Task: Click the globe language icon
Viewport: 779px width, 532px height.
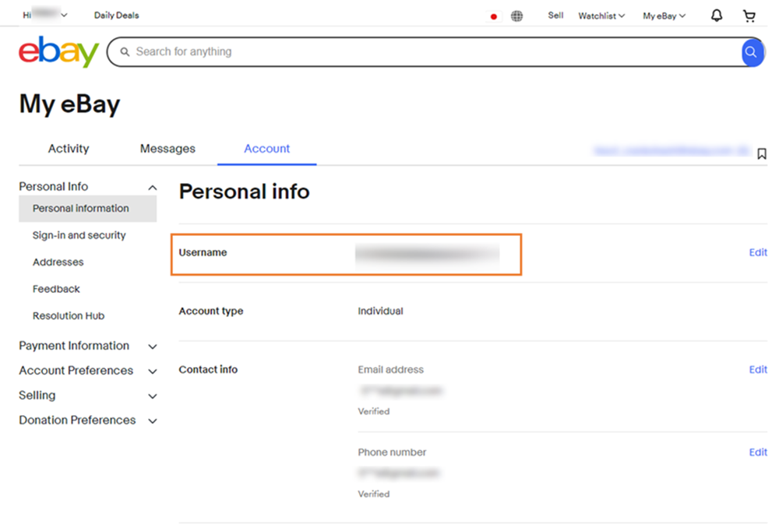Action: click(x=516, y=16)
